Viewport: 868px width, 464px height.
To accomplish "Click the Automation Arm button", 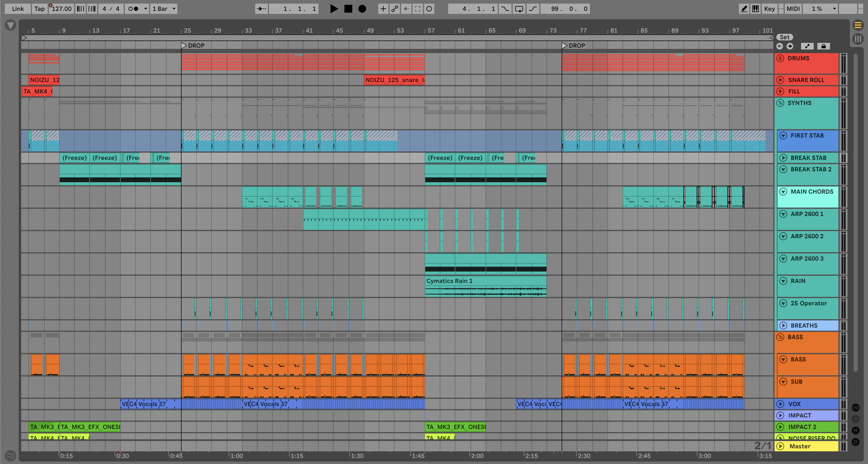I will [x=394, y=9].
